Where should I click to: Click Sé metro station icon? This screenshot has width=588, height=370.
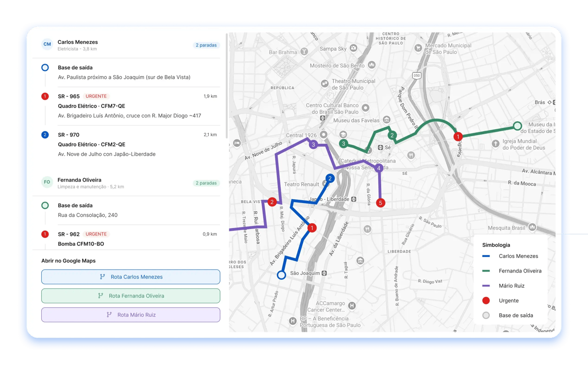point(380,147)
